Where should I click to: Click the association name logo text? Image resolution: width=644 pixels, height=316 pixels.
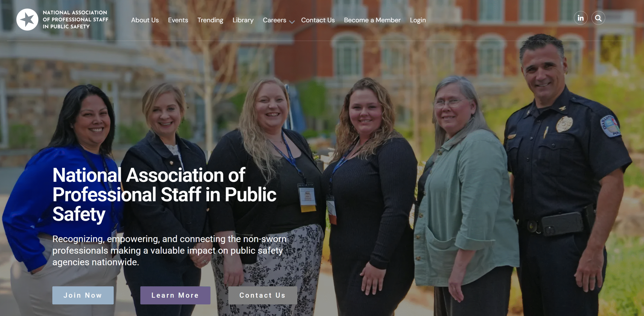click(75, 20)
